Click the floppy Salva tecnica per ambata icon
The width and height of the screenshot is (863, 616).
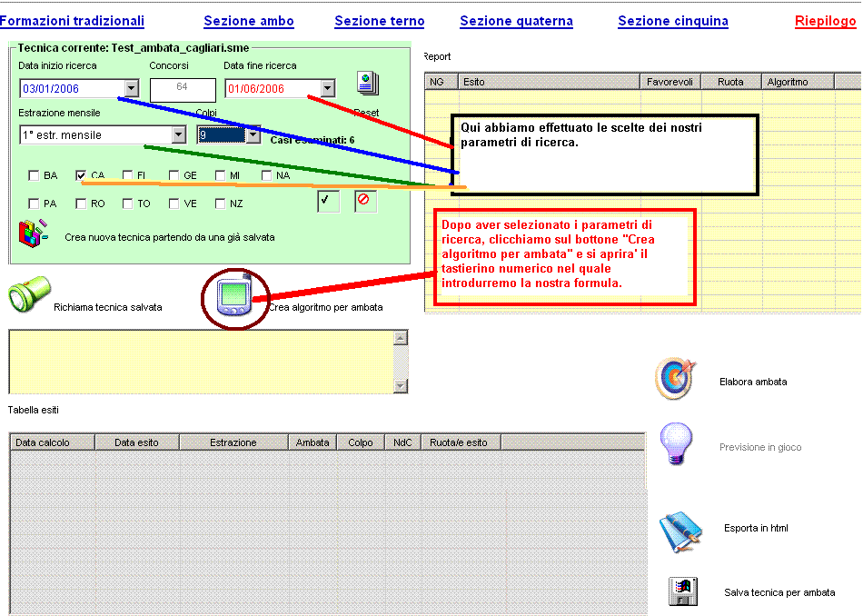pos(683,591)
